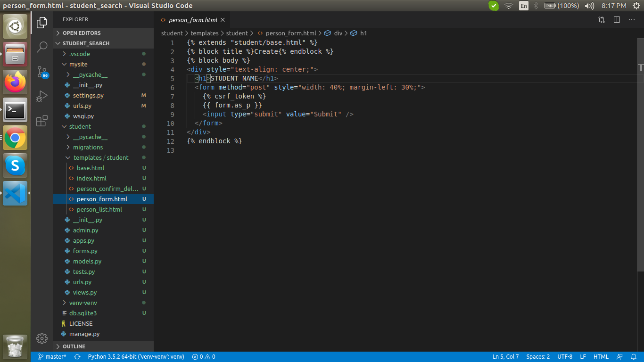Collapse the templates / student folder
This screenshot has width=644, height=362.
pyautogui.click(x=104, y=157)
